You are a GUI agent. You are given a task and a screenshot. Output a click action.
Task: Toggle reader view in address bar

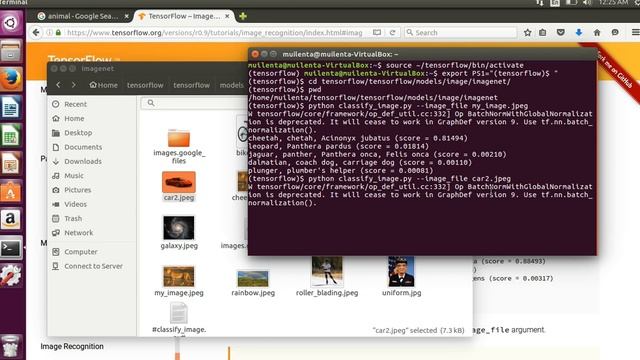[377, 33]
